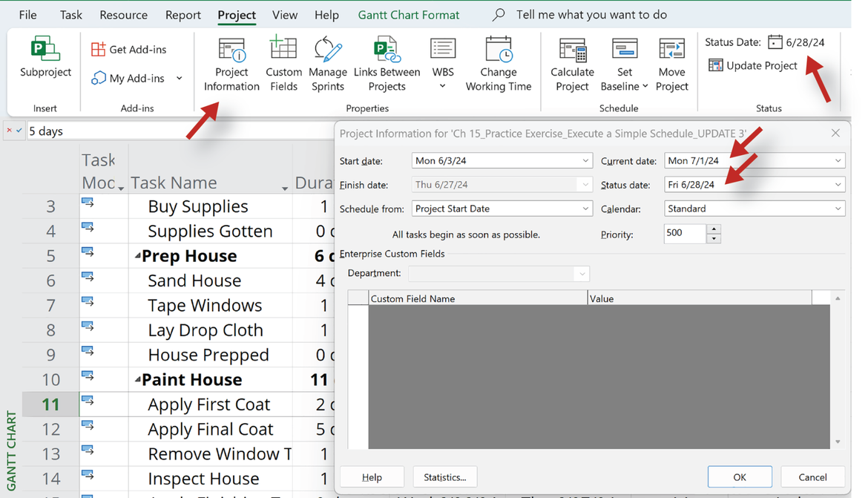
Task: Open the Help tab
Action: (x=326, y=15)
